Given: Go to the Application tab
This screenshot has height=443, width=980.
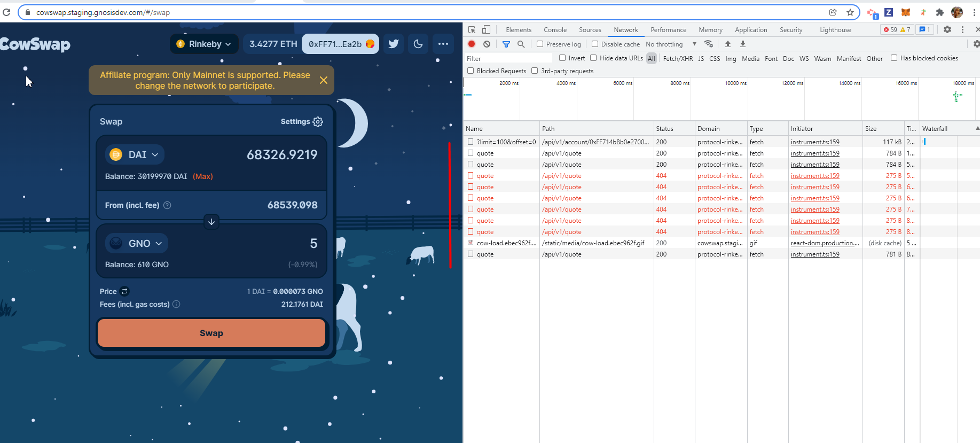Looking at the screenshot, I should pyautogui.click(x=751, y=30).
